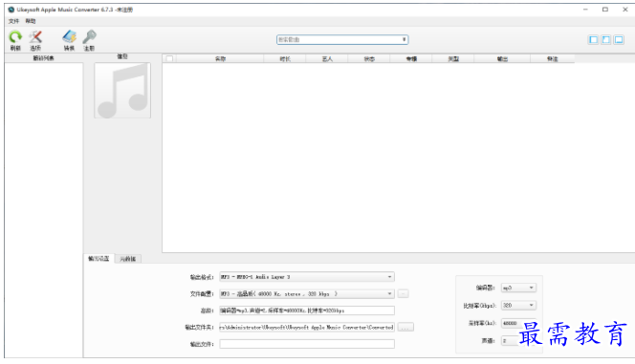This screenshot has width=635, height=364.
Task: Open the File menu
Action: coord(13,21)
